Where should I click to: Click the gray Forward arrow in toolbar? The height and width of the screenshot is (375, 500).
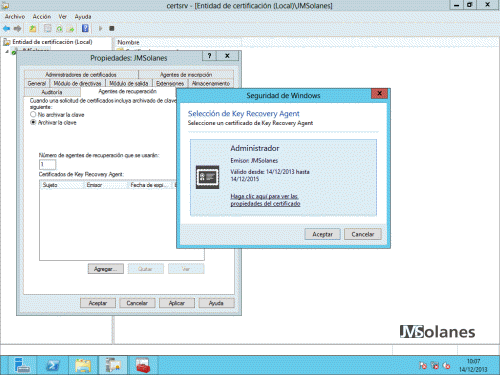[x=17, y=29]
